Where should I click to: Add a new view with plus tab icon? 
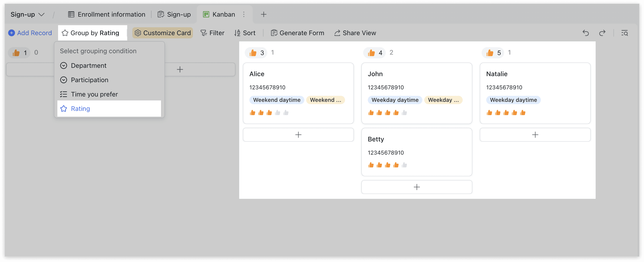pos(264,14)
